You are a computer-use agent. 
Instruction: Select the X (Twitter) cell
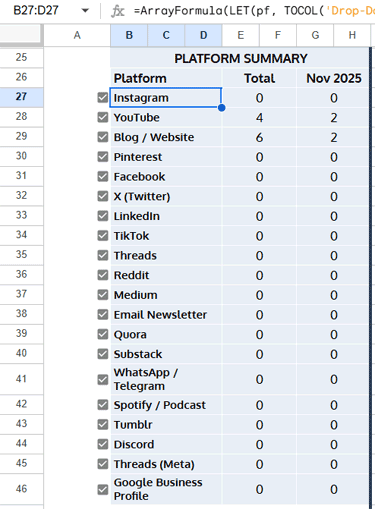click(x=166, y=196)
